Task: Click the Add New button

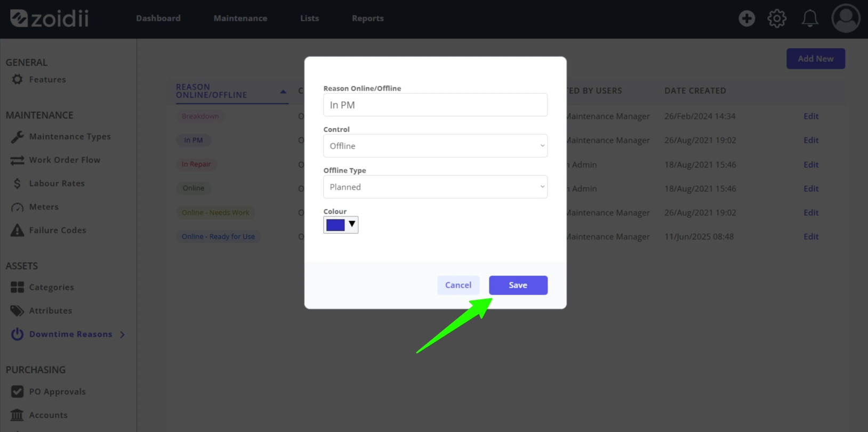Action: [815, 59]
